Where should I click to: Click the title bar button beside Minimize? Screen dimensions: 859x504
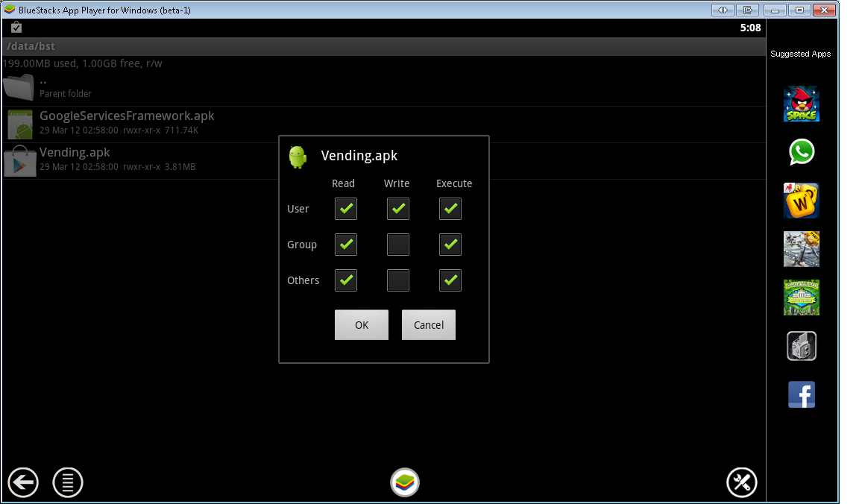[x=748, y=10]
